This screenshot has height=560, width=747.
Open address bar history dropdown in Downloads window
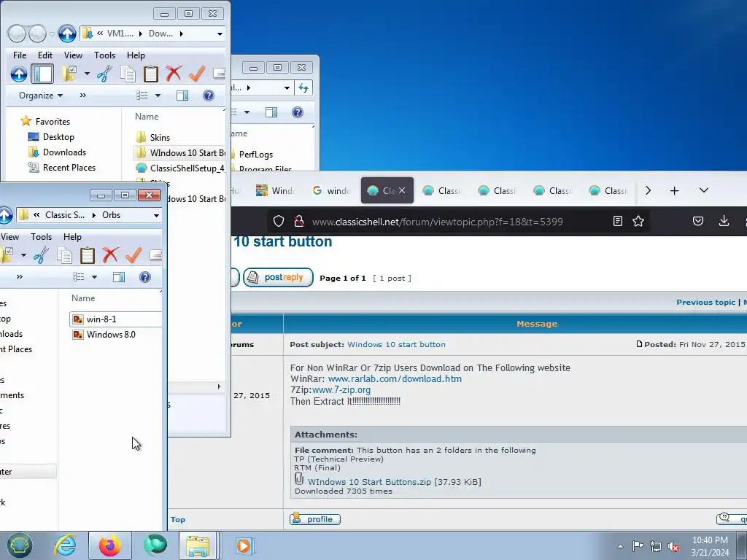click(x=220, y=34)
